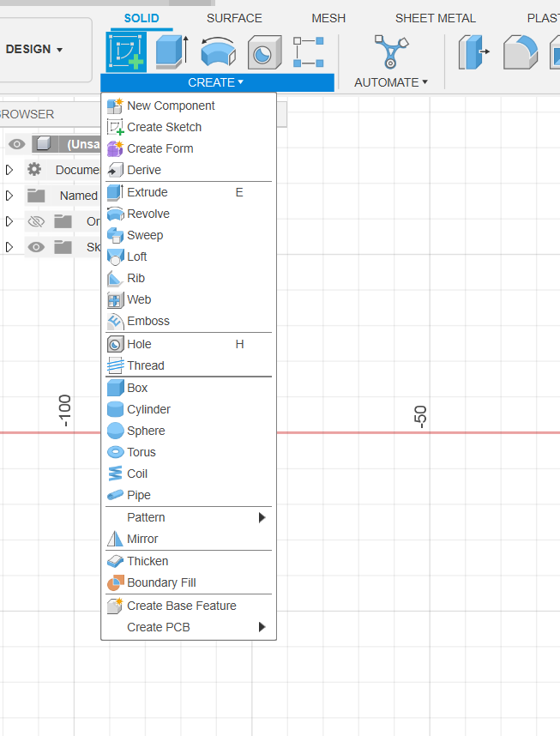Switch to the SURFACE tab
This screenshot has width=560, height=736.
[x=234, y=18]
